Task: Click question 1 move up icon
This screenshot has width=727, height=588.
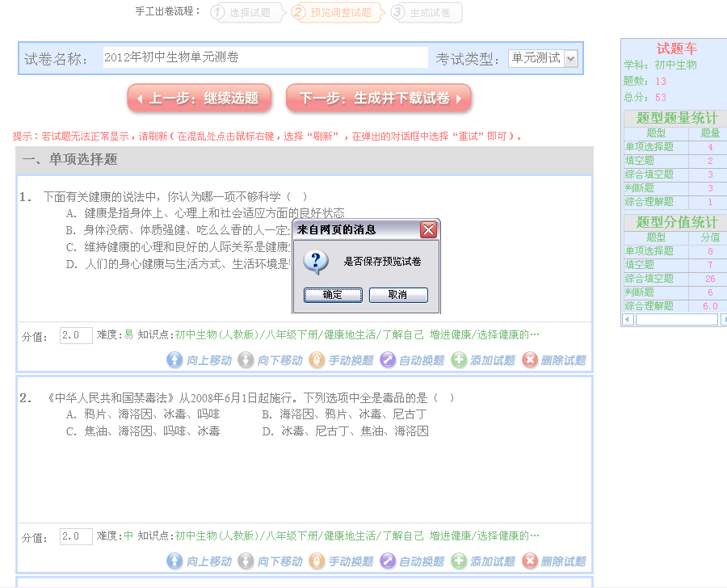Action: tap(174, 360)
